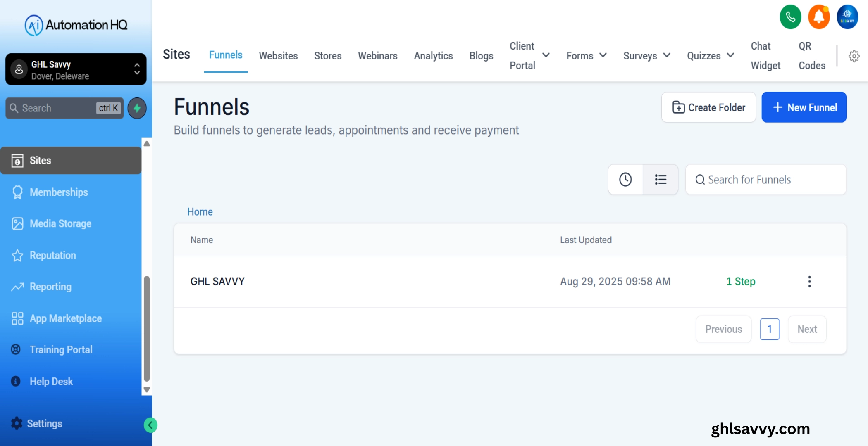Open Media Storage in the sidebar
The width and height of the screenshot is (868, 446).
(60, 223)
